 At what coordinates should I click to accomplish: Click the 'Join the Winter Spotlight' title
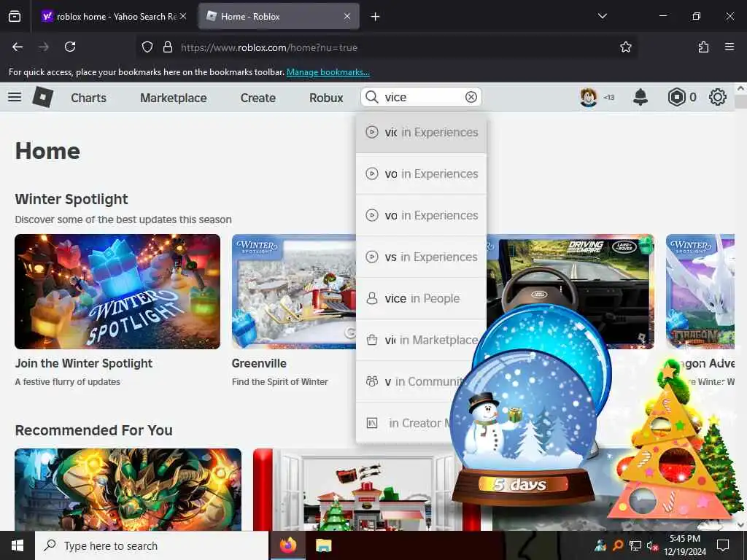83,363
